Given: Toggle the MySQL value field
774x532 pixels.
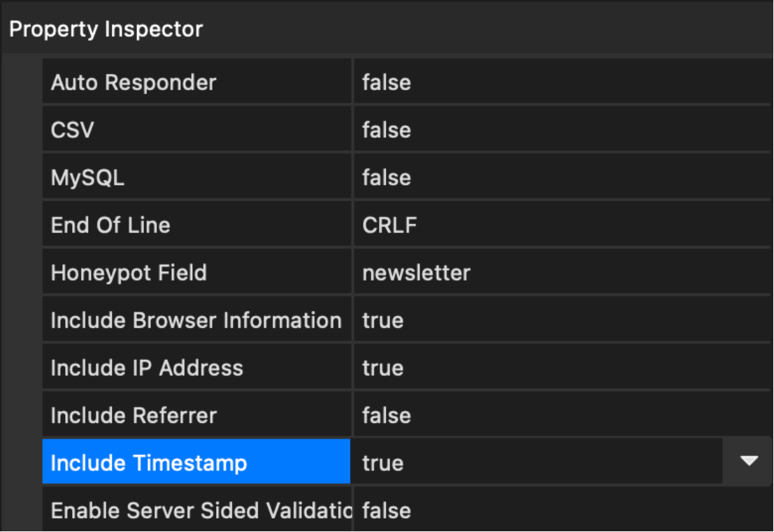Looking at the screenshot, I should (x=387, y=178).
